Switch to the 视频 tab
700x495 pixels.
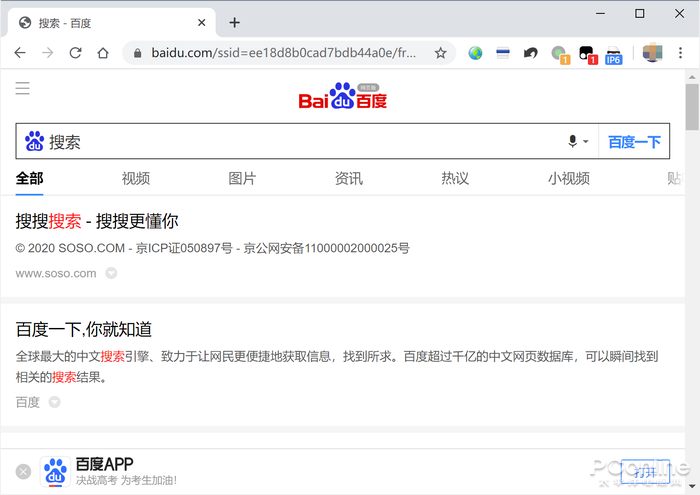pyautogui.click(x=136, y=179)
